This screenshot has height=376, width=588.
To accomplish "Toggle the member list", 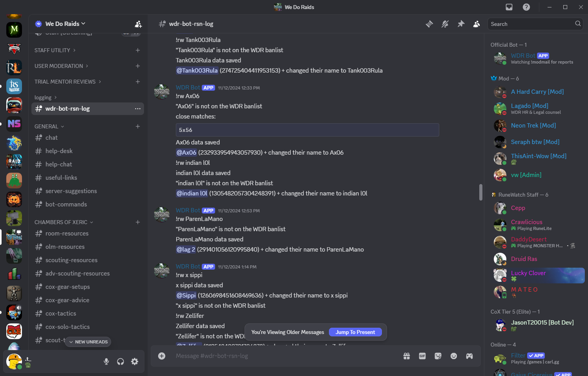I will click(477, 24).
